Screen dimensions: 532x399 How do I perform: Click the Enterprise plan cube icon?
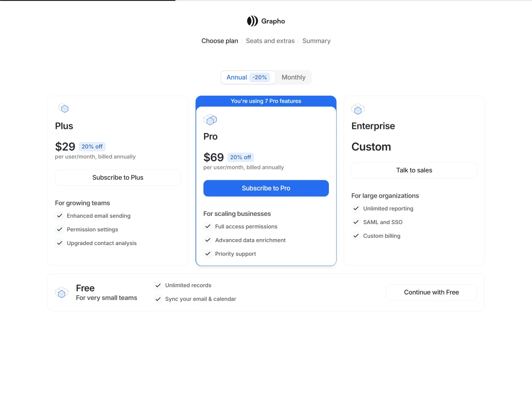[x=358, y=109]
